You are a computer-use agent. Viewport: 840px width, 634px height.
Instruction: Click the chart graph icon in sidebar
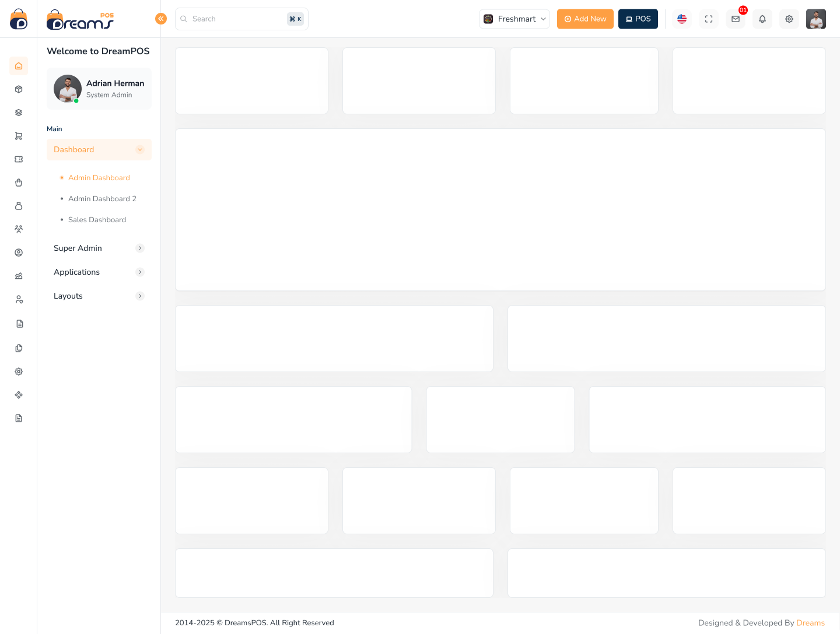[19, 276]
